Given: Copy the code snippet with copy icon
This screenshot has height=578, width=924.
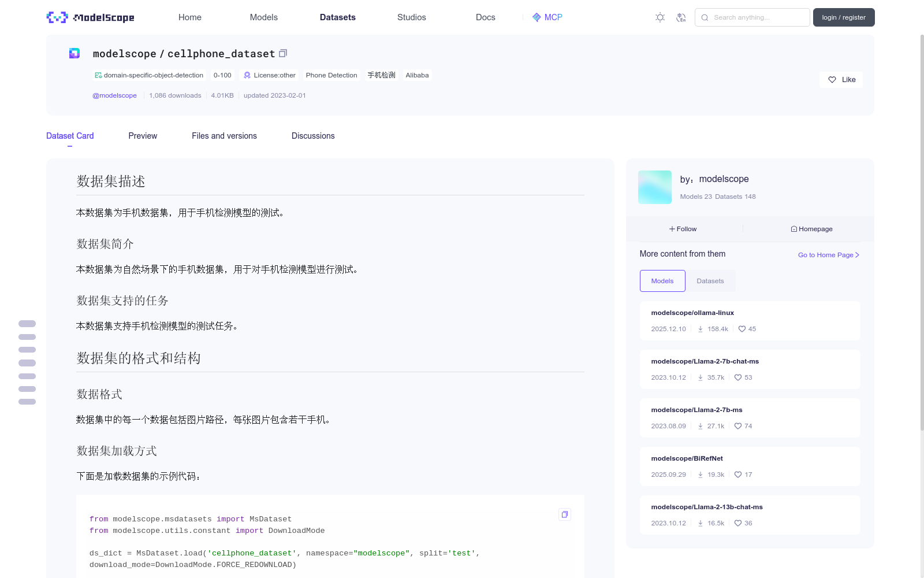Looking at the screenshot, I should (x=565, y=514).
